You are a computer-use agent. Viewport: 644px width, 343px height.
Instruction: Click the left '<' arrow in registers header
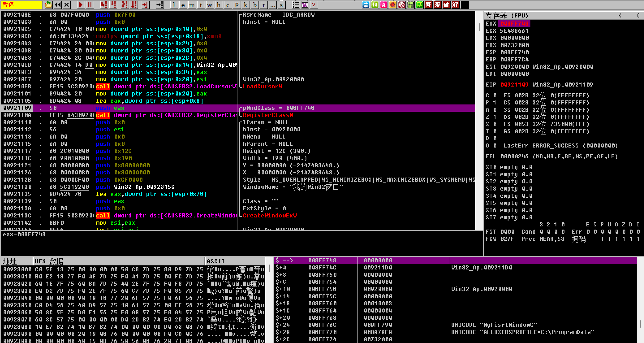click(620, 15)
